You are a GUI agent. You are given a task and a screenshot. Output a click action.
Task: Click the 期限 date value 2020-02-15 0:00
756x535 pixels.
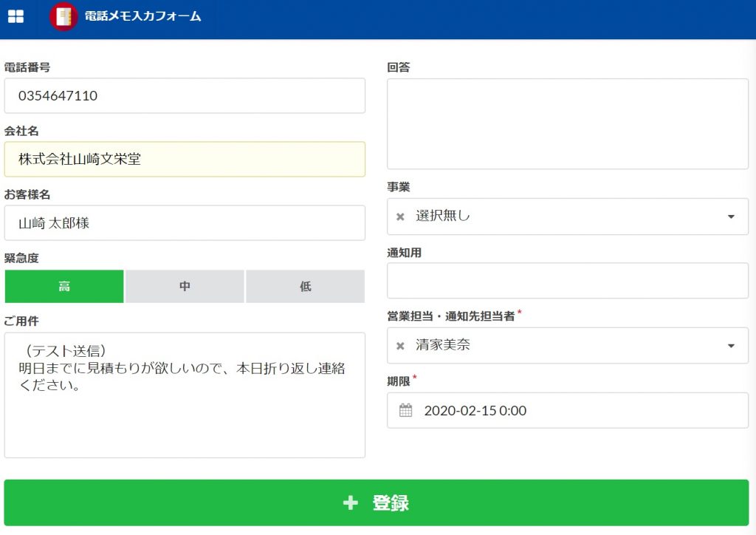point(475,411)
